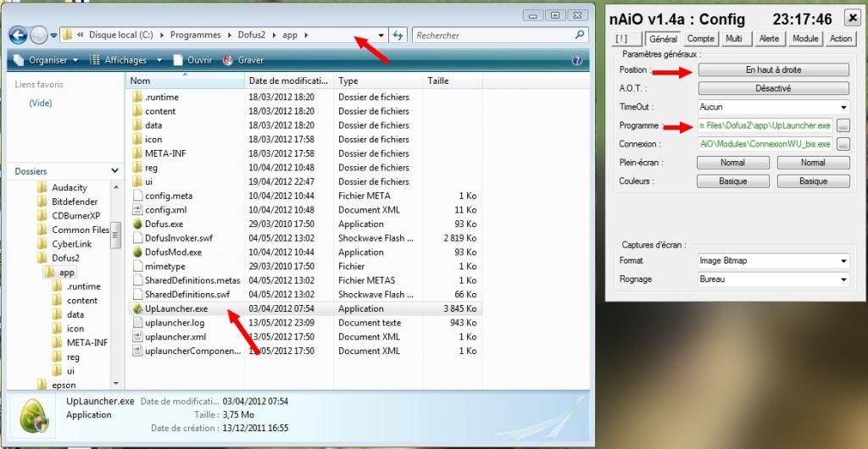This screenshot has width=868, height=449.
Task: Switch to the Multi tab
Action: [734, 39]
